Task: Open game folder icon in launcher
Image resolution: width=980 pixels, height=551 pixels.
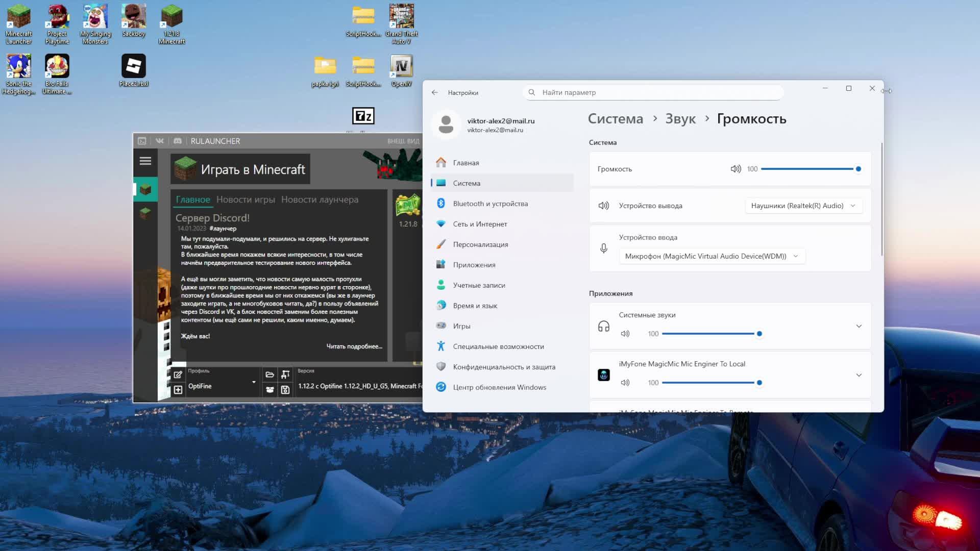Action: (270, 375)
